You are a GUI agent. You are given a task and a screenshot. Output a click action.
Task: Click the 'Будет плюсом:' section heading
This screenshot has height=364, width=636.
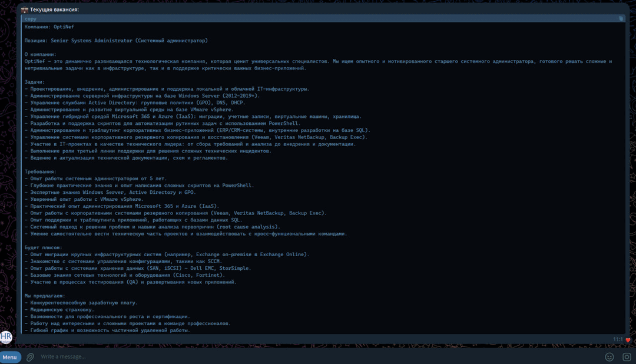tap(44, 247)
